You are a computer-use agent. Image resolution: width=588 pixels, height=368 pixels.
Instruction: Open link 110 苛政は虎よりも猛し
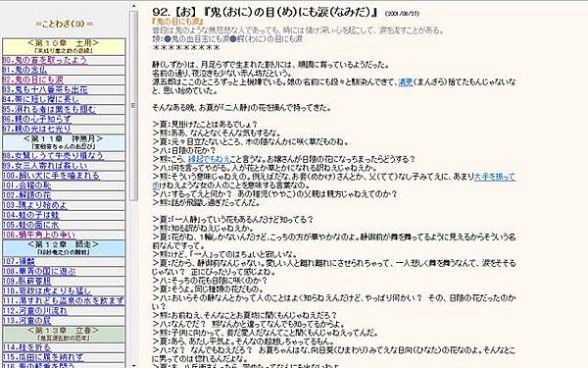(x=47, y=290)
